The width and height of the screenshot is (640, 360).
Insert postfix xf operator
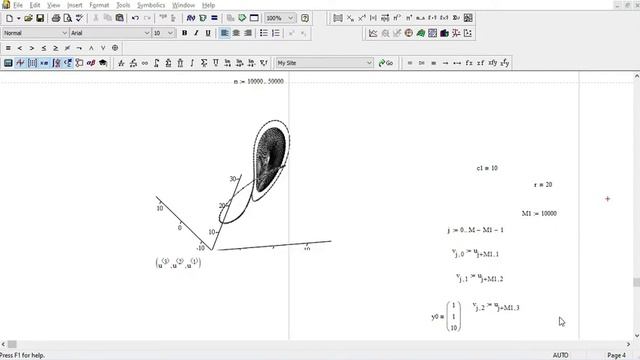pos(481,63)
